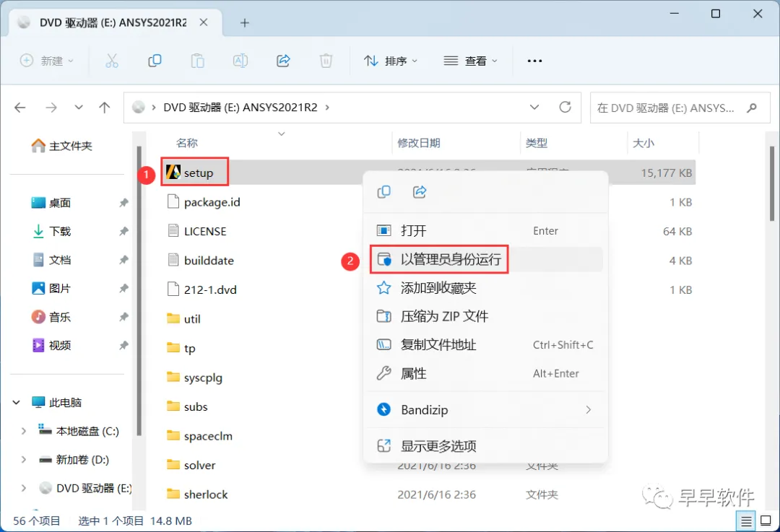The width and height of the screenshot is (780, 532).
Task: Sort by 修改日期 column header
Action: (x=419, y=143)
